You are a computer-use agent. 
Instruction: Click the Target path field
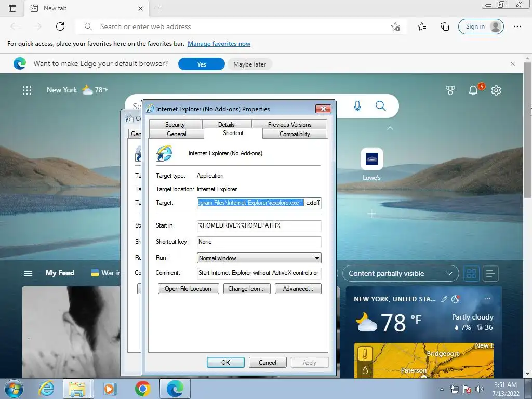click(x=259, y=203)
